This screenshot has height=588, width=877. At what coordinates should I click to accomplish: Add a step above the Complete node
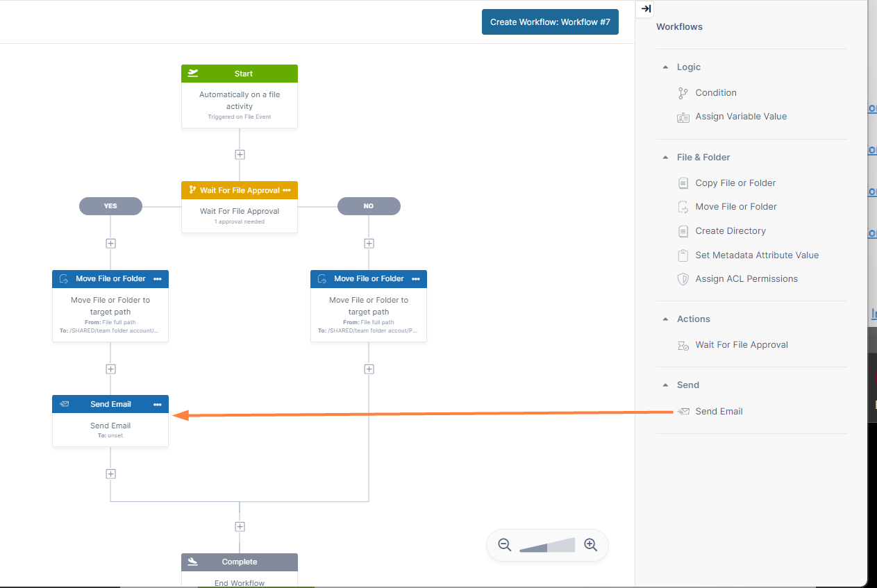pos(240,526)
